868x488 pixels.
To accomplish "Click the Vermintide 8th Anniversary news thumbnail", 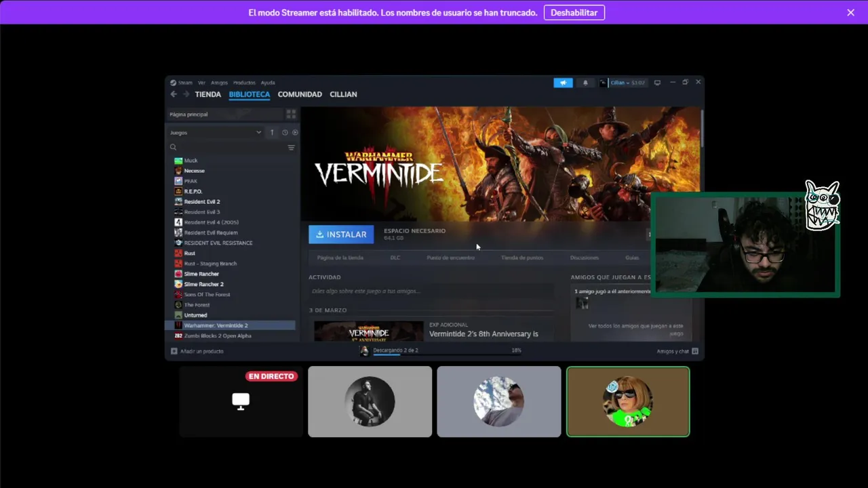I will point(369,331).
